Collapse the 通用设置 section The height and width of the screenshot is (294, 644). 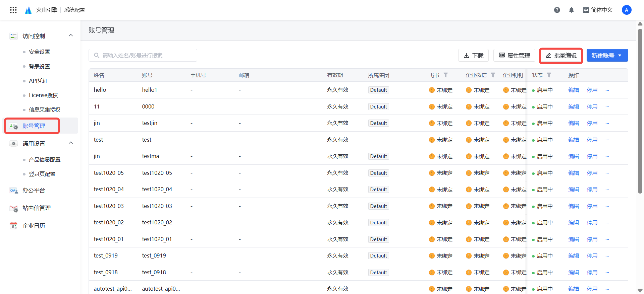[71, 143]
